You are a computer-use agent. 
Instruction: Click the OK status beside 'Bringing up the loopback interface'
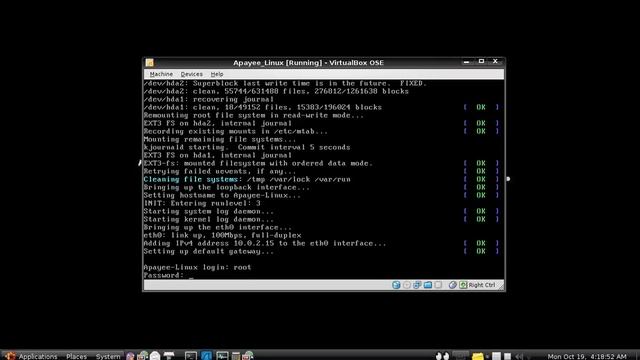click(481, 187)
